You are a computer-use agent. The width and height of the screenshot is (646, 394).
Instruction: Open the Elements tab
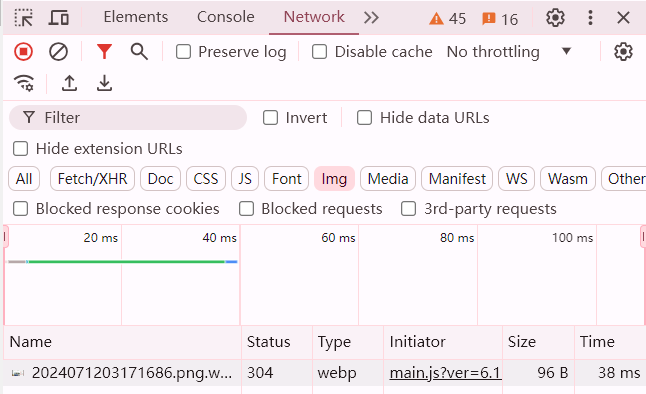(136, 17)
